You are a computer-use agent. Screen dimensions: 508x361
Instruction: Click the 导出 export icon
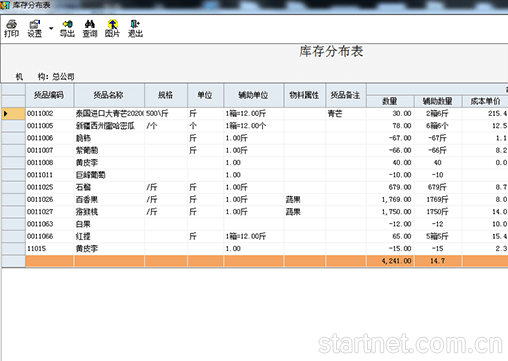pyautogui.click(x=67, y=28)
